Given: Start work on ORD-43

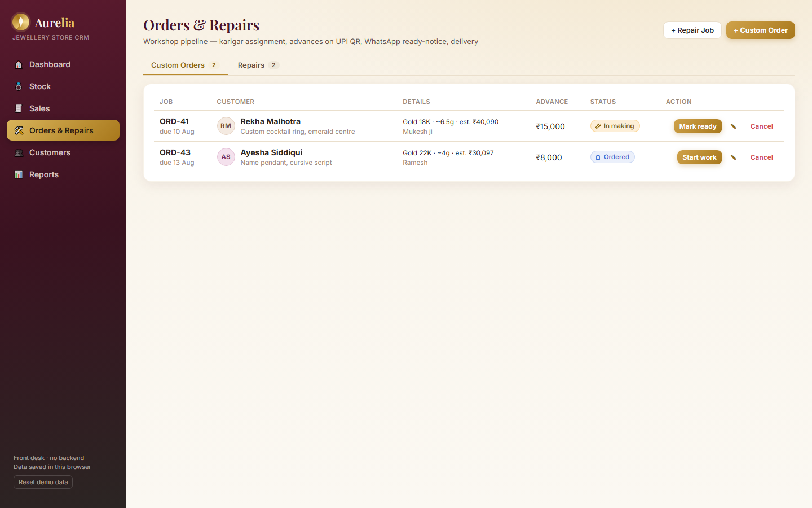Looking at the screenshot, I should click(699, 157).
